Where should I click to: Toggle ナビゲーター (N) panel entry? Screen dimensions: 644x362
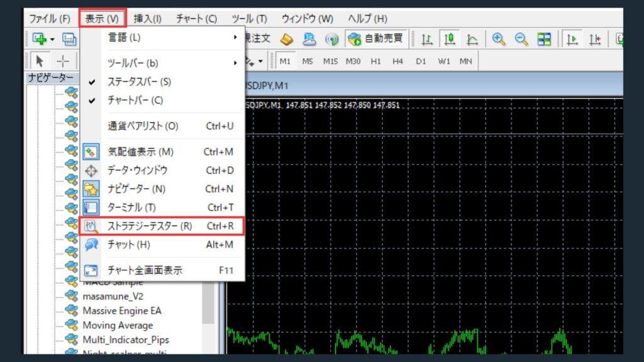point(162,189)
